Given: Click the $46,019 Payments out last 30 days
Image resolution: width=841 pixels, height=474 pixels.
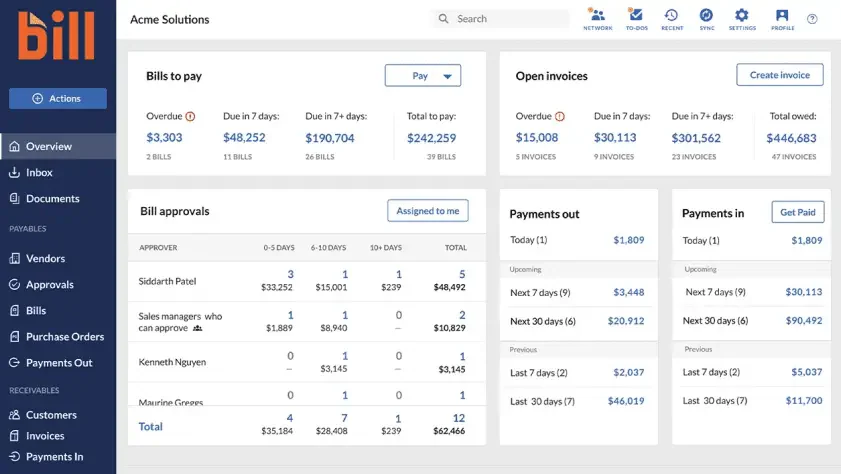Looking at the screenshot, I should pyautogui.click(x=626, y=401).
